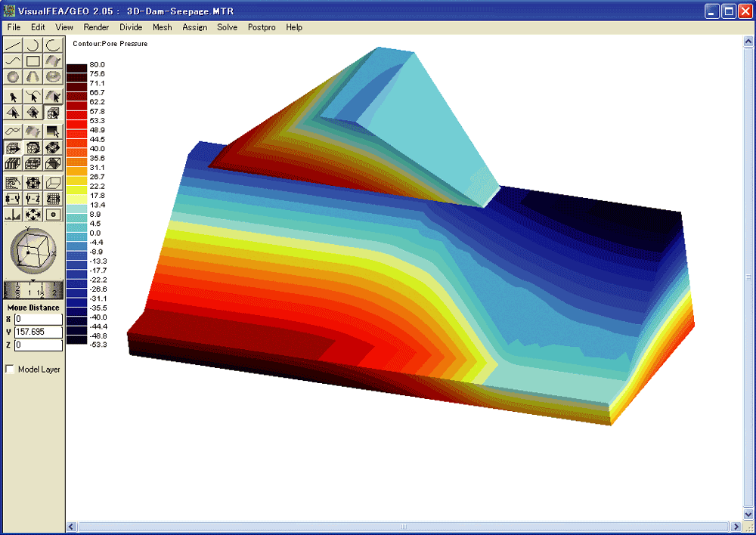Select the polyline curve tool
This screenshot has width=756, height=535.
point(13,60)
